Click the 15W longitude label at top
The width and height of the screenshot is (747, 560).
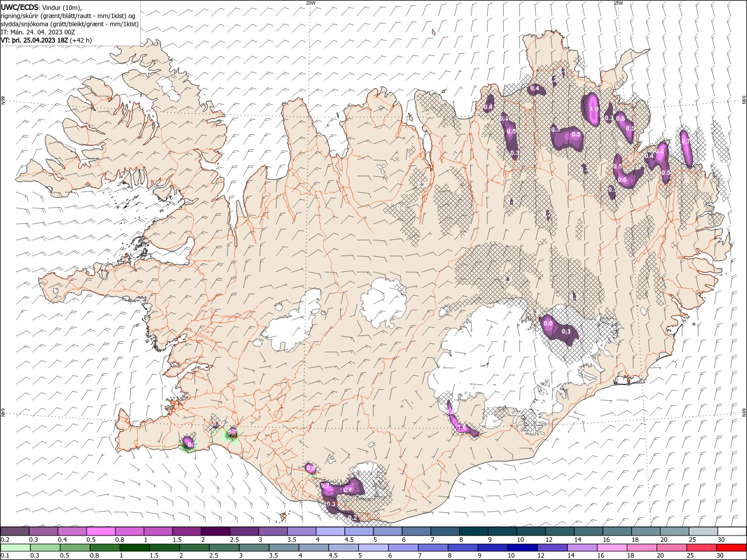pyautogui.click(x=617, y=3)
